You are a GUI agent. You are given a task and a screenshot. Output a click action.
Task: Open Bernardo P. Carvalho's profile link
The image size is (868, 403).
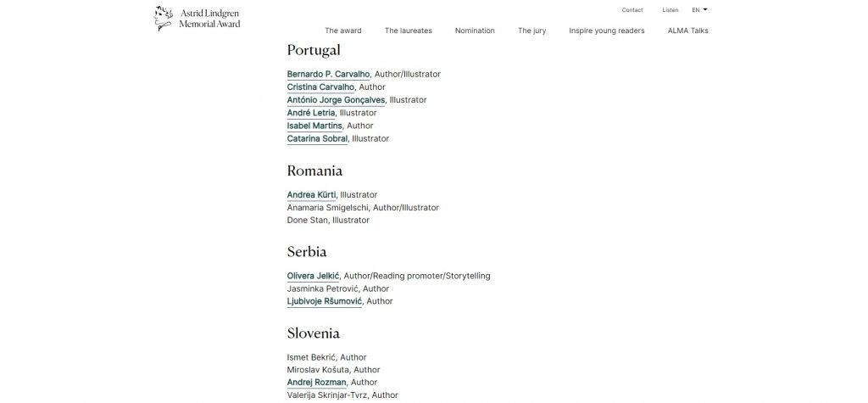tap(328, 74)
